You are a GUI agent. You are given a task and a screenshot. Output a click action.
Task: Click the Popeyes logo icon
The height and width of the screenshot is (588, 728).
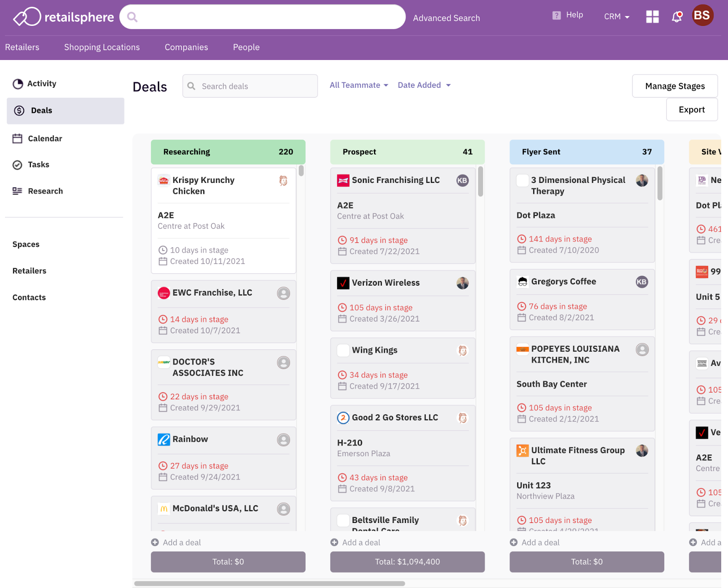coord(522,349)
